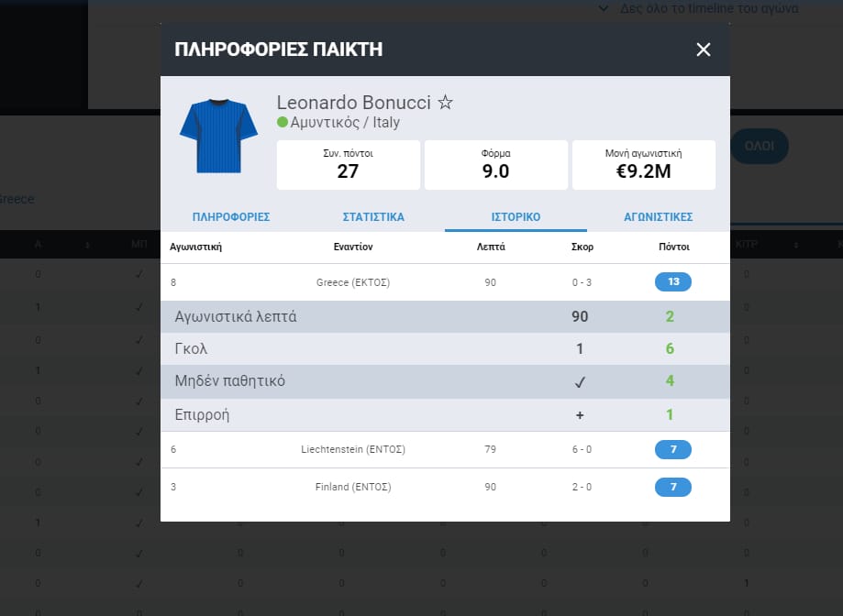
Task: Click the Αμυντικός / Italy position label
Action: coord(345,123)
